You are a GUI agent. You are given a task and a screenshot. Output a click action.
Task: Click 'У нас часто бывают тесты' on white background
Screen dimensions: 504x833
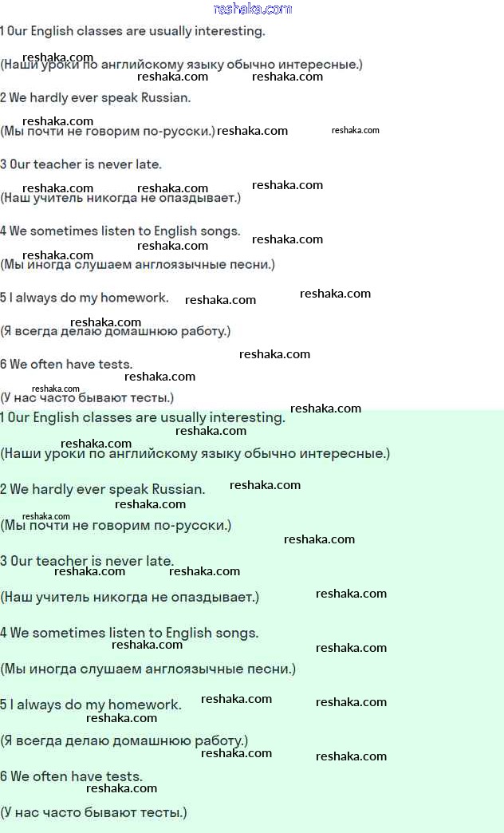click(87, 397)
